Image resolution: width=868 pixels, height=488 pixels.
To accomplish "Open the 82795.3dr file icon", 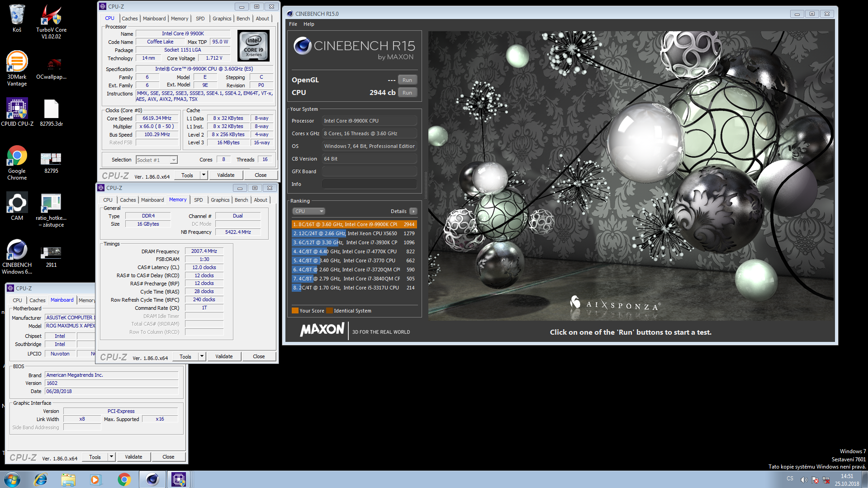I will click(51, 112).
